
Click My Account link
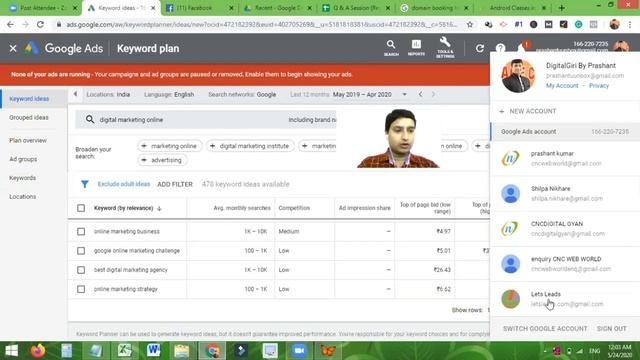click(x=562, y=86)
